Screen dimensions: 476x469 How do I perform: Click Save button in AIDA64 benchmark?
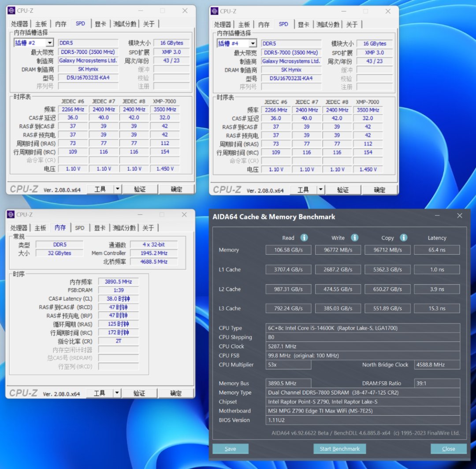click(x=231, y=449)
